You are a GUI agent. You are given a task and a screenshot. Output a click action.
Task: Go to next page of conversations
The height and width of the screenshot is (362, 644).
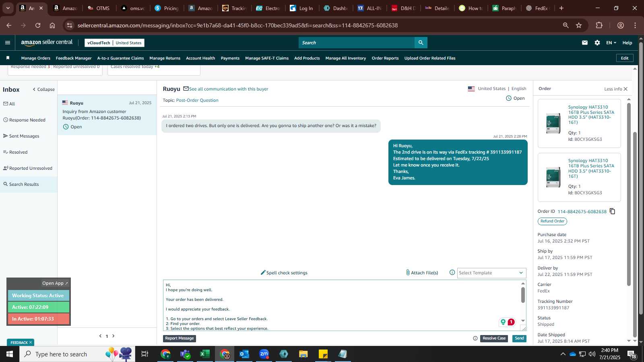(x=114, y=336)
